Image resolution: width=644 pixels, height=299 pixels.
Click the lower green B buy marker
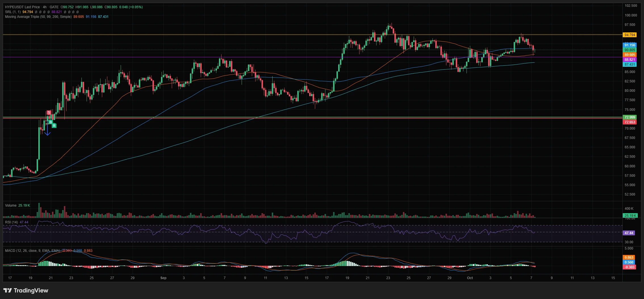[54, 125]
